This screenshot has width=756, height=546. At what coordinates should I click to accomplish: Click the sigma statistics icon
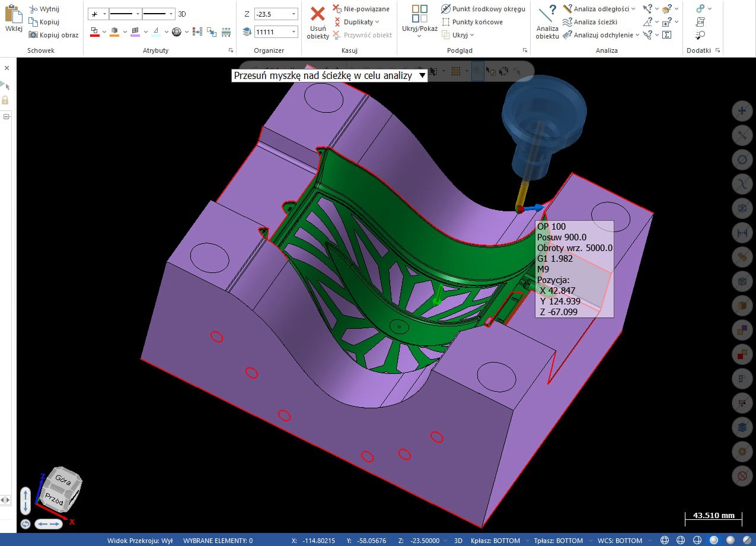pyautogui.click(x=666, y=35)
